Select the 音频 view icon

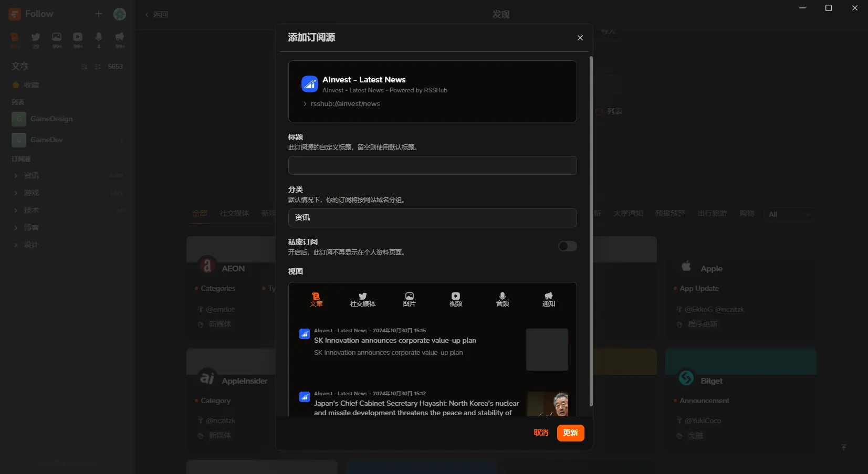(501, 300)
